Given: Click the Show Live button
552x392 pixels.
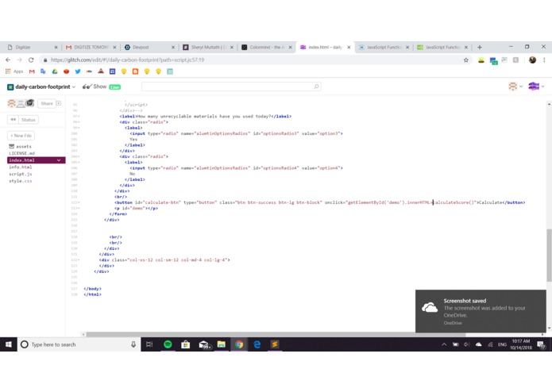Looking at the screenshot, I should [x=102, y=86].
